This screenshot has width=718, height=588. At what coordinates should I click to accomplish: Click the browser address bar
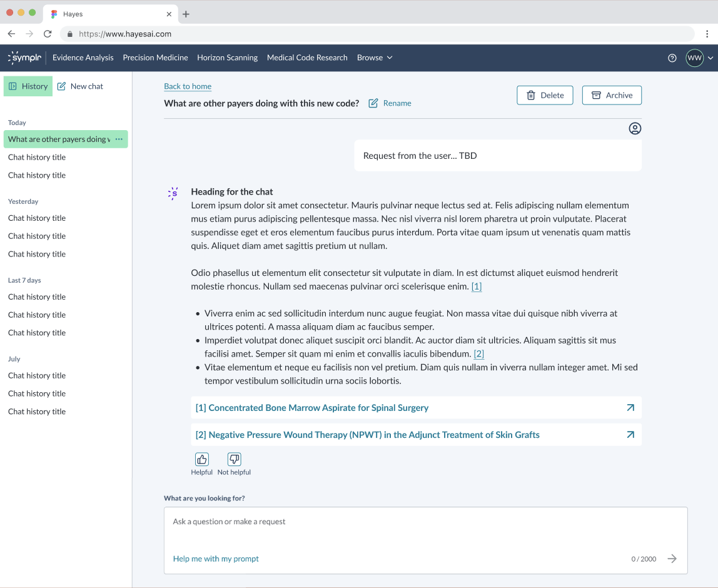pyautogui.click(x=377, y=34)
